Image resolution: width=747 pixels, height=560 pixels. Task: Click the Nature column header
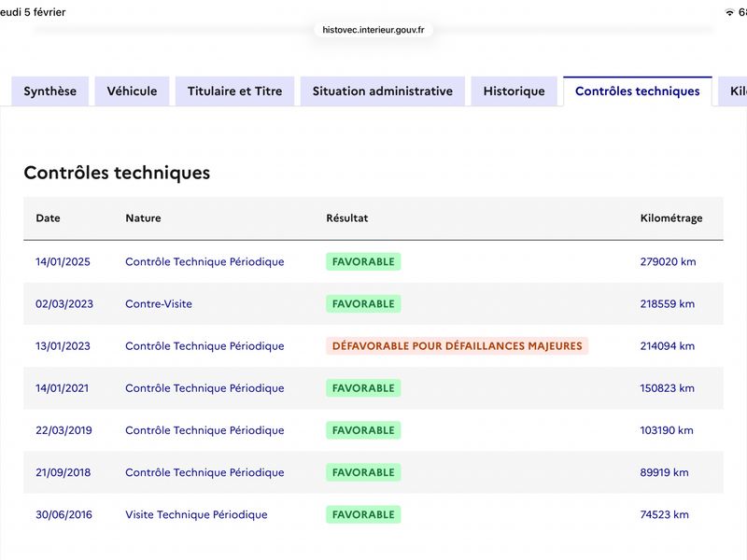coord(143,218)
